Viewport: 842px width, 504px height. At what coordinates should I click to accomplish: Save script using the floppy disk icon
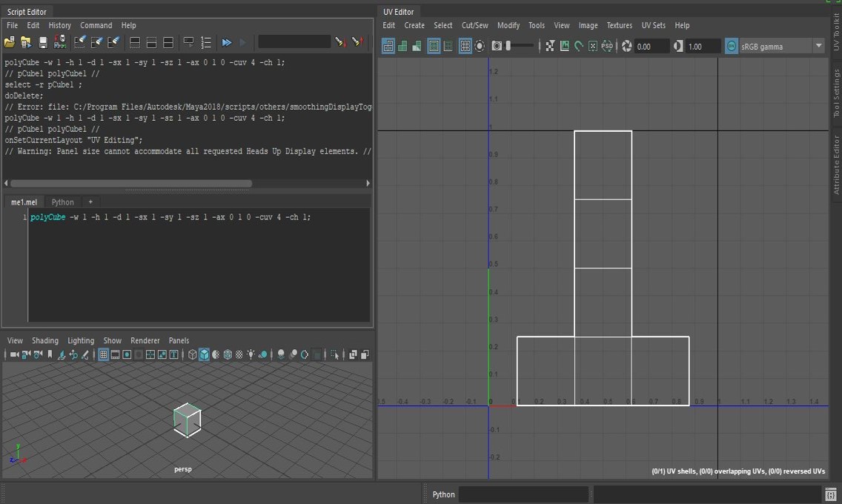click(x=43, y=42)
